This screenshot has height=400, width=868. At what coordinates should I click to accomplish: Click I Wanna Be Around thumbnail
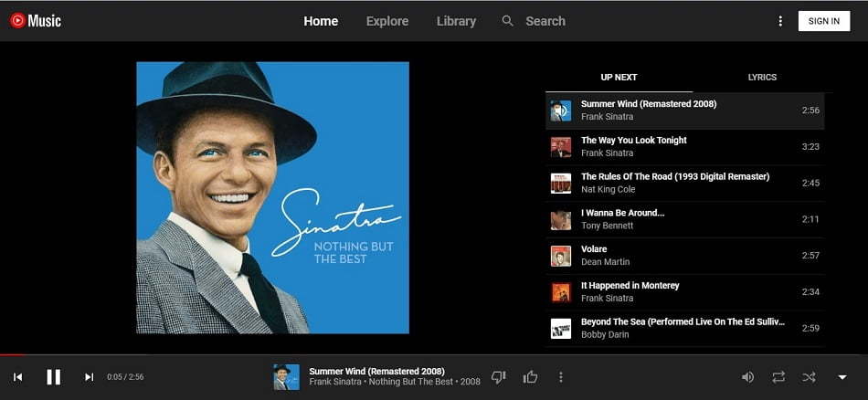click(x=561, y=220)
